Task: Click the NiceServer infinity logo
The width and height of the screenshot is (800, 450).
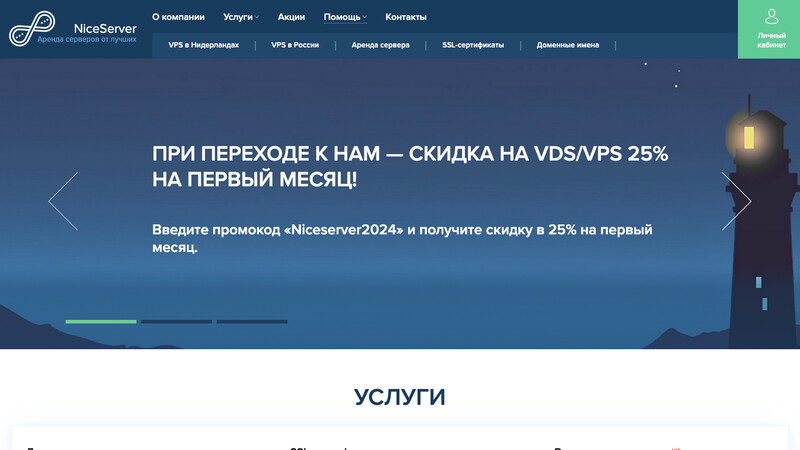Action: [32, 29]
